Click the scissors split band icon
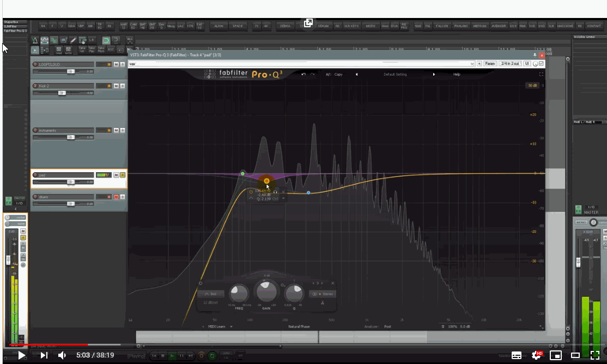607x364 pixels. (x=322, y=303)
